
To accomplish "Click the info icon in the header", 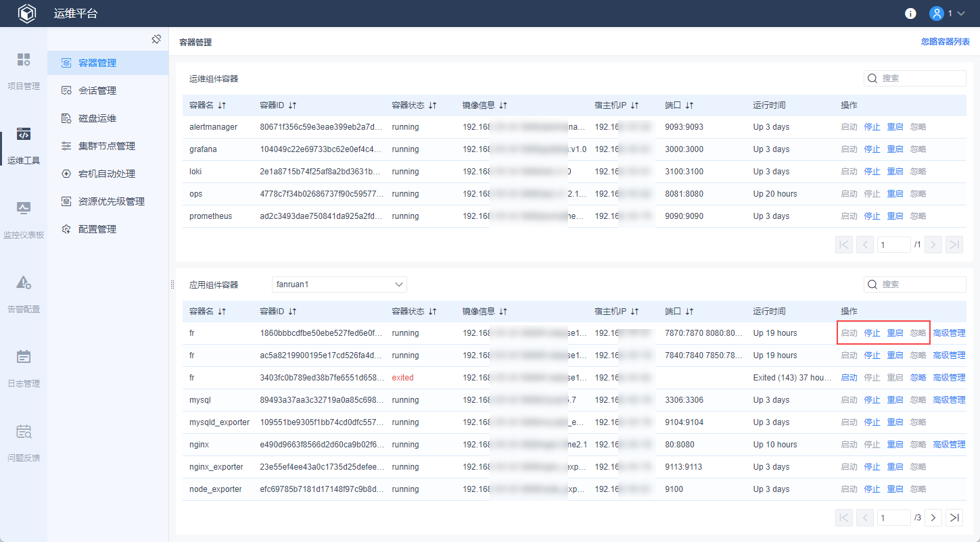I will (x=910, y=14).
